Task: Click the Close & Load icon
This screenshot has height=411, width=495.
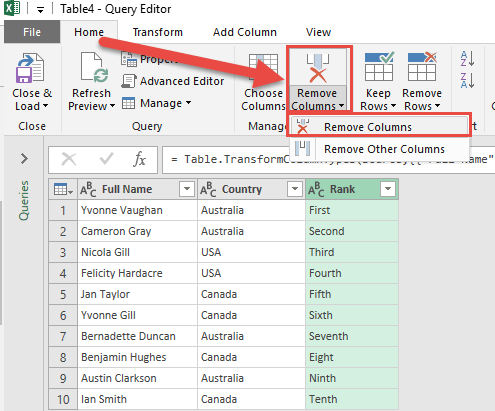Action: pos(30,68)
